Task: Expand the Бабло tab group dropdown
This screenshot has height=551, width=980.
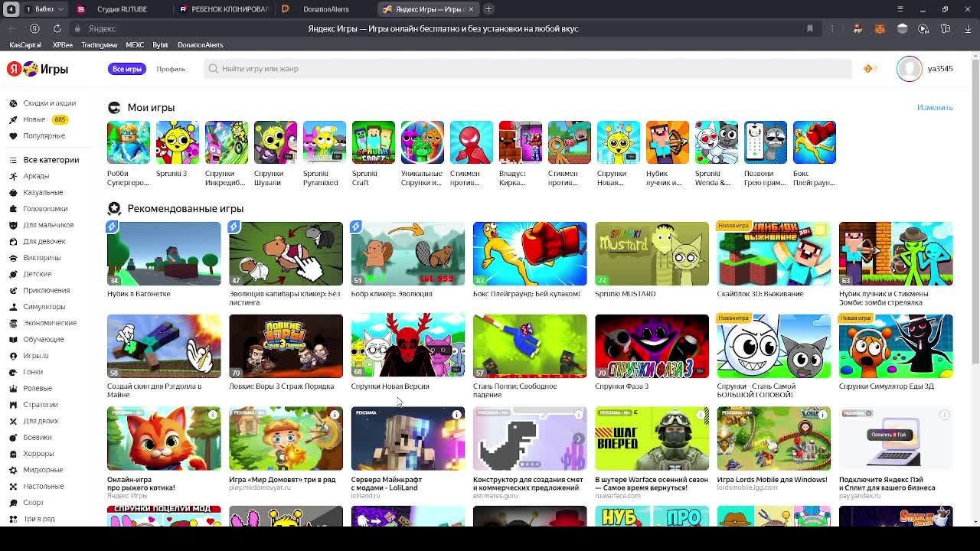Action: tap(60, 9)
